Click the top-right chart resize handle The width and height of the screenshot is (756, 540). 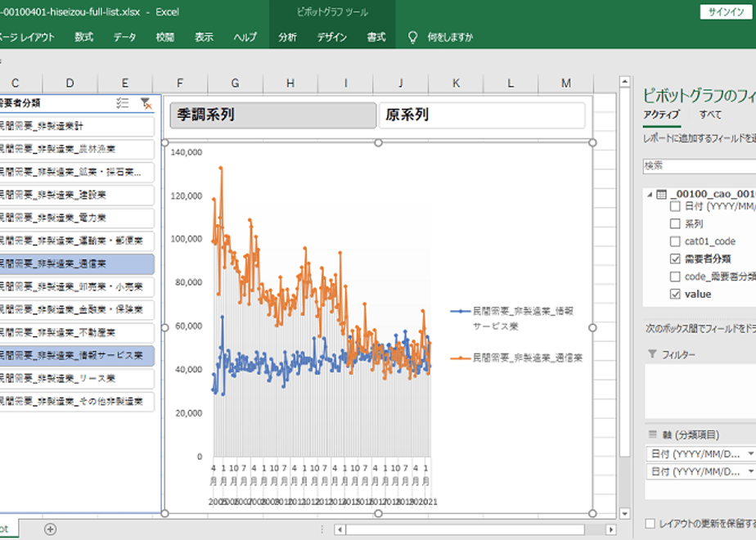(x=592, y=142)
